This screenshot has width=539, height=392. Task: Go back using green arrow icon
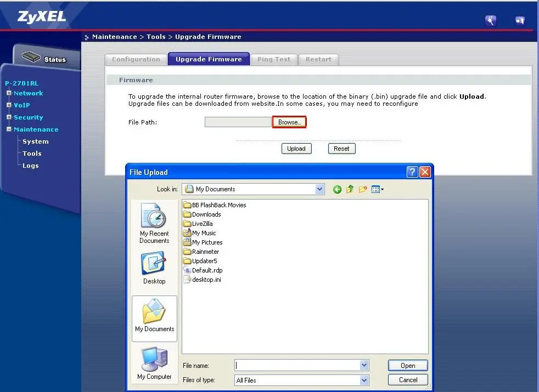click(337, 190)
